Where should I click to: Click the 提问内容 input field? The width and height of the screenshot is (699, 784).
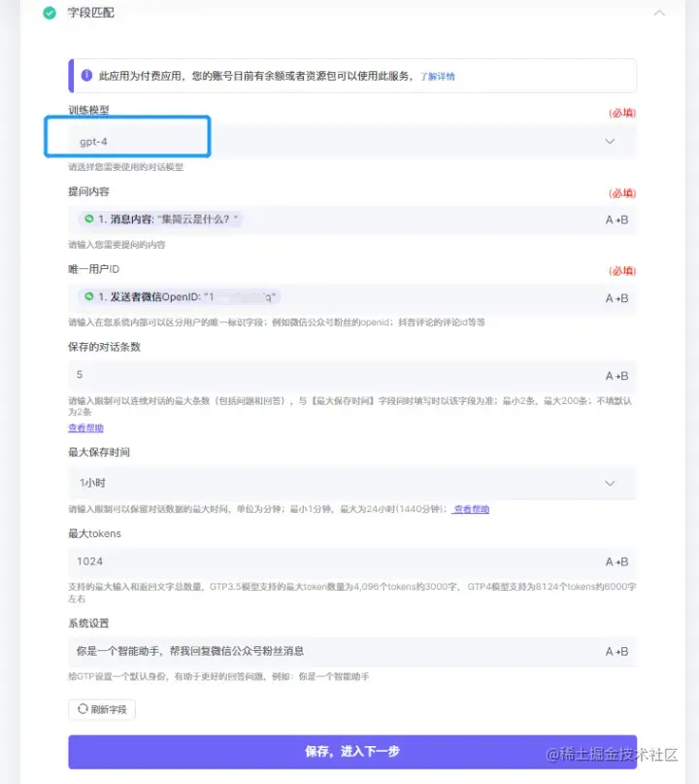point(352,220)
